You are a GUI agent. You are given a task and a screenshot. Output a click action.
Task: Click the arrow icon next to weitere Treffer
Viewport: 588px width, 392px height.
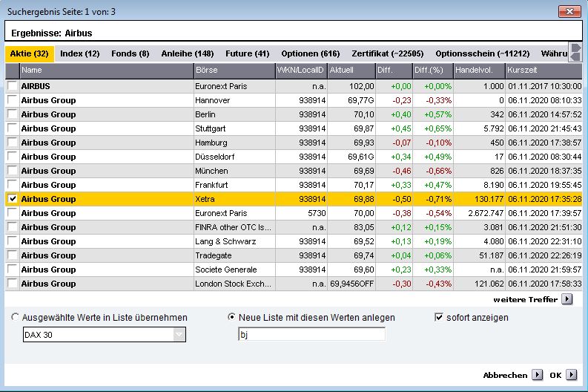tap(566, 299)
